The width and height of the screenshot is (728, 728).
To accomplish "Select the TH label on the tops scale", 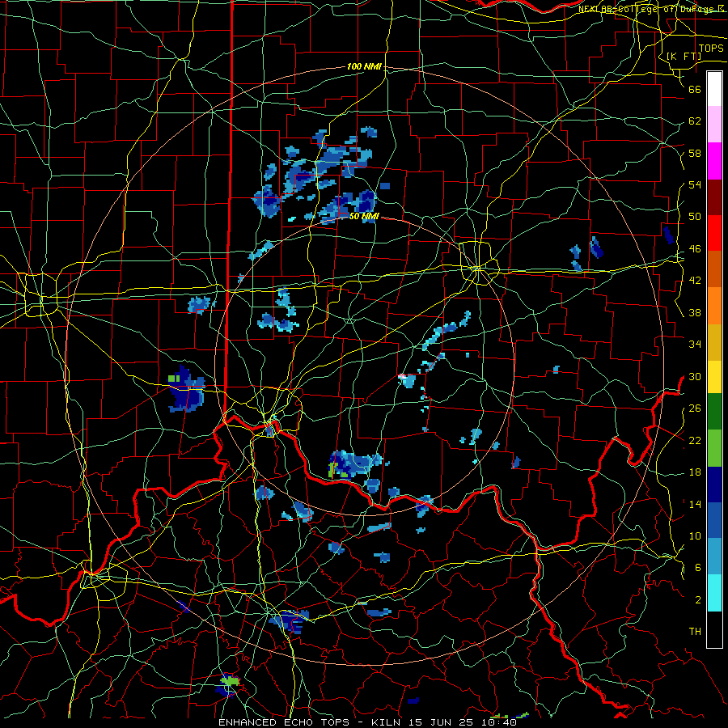I will (x=695, y=632).
